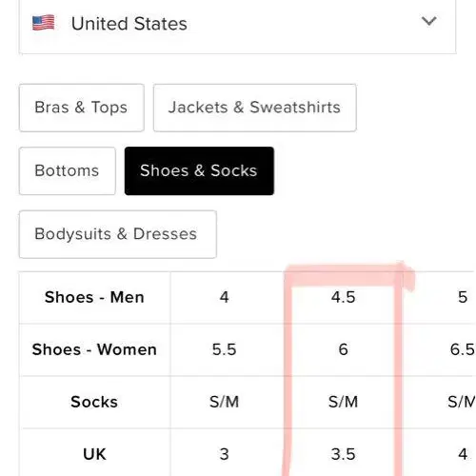Click the UK row header
The image size is (476, 476).
coord(94,454)
